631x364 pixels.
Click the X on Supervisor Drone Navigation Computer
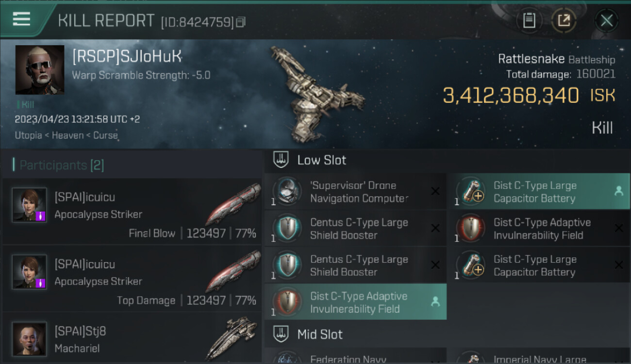pos(435,192)
